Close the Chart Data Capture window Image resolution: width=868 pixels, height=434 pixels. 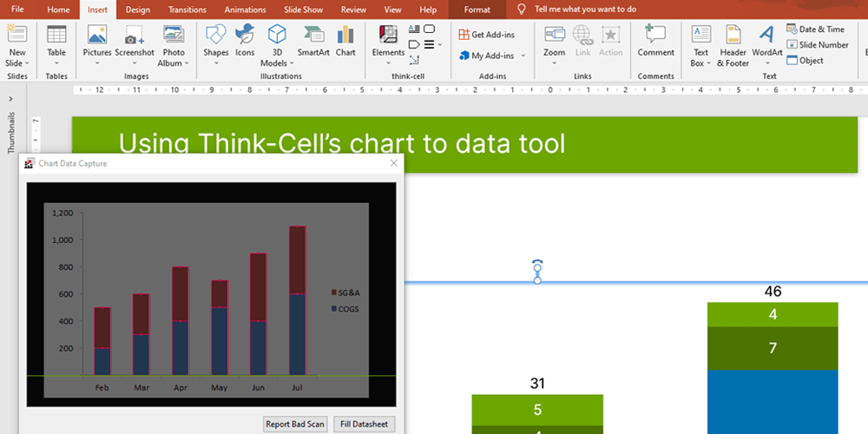(x=393, y=163)
